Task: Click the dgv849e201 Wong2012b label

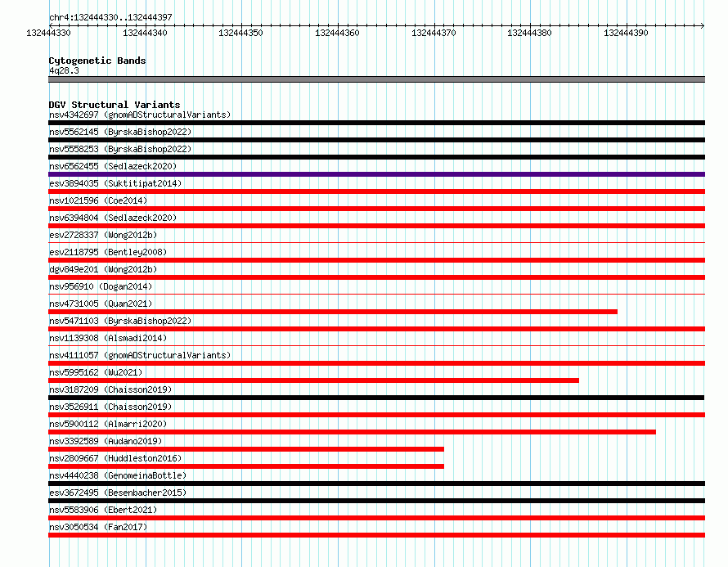Action: pos(103,269)
